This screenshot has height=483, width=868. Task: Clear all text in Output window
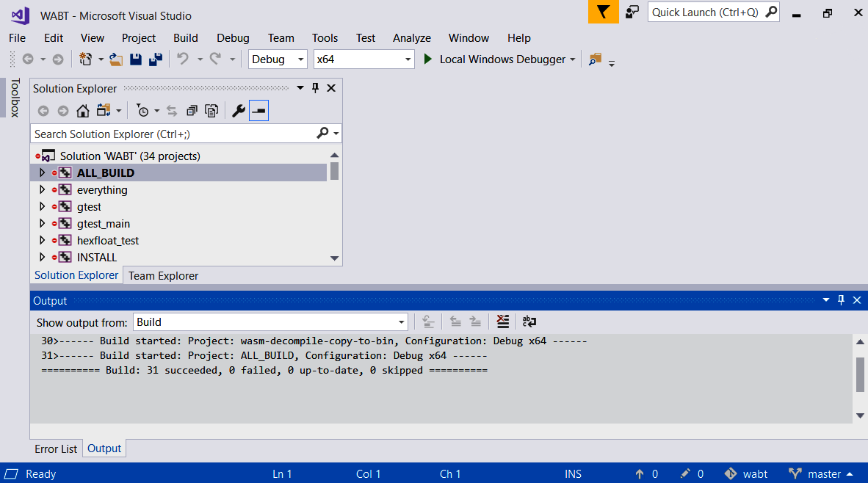click(502, 322)
